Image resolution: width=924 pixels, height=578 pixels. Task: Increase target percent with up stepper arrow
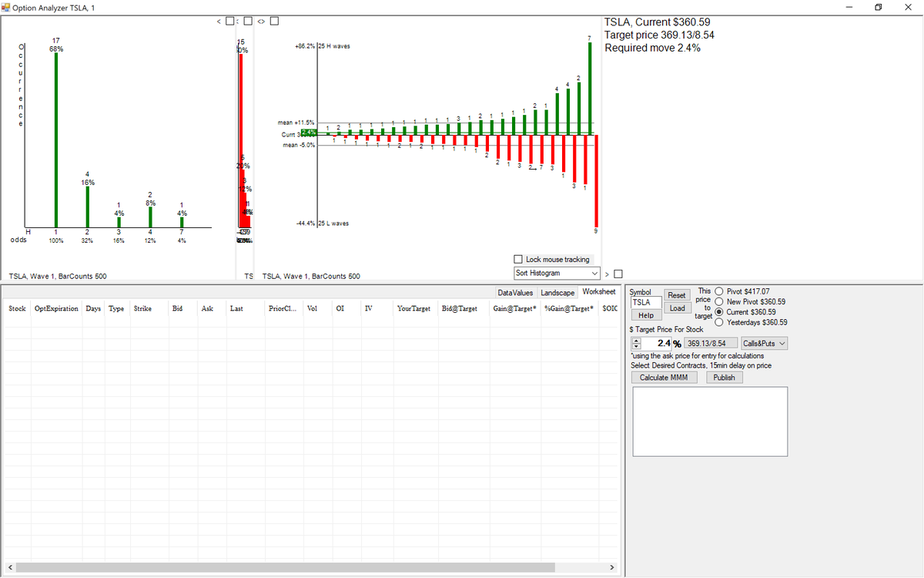pyautogui.click(x=636, y=341)
